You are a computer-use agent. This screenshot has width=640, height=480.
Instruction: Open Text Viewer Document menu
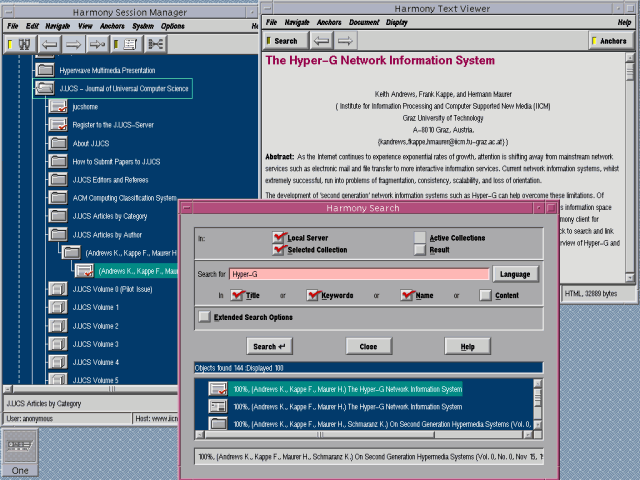pos(364,22)
